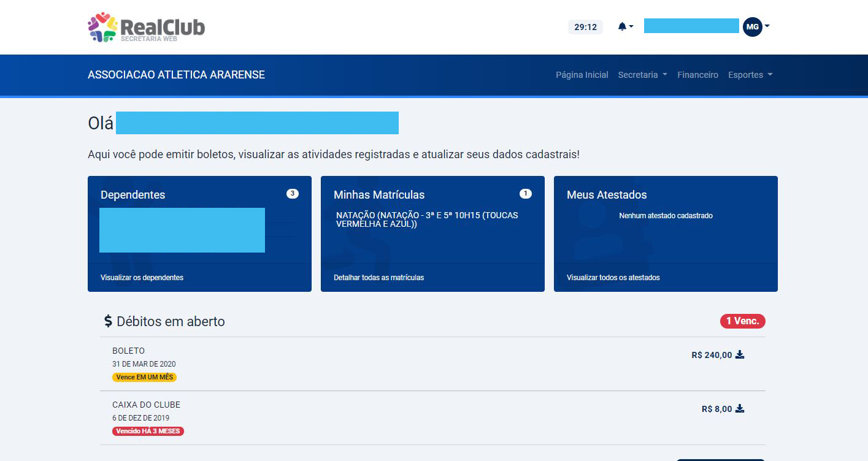
Task: Open the Financeiro menu item
Action: point(697,75)
